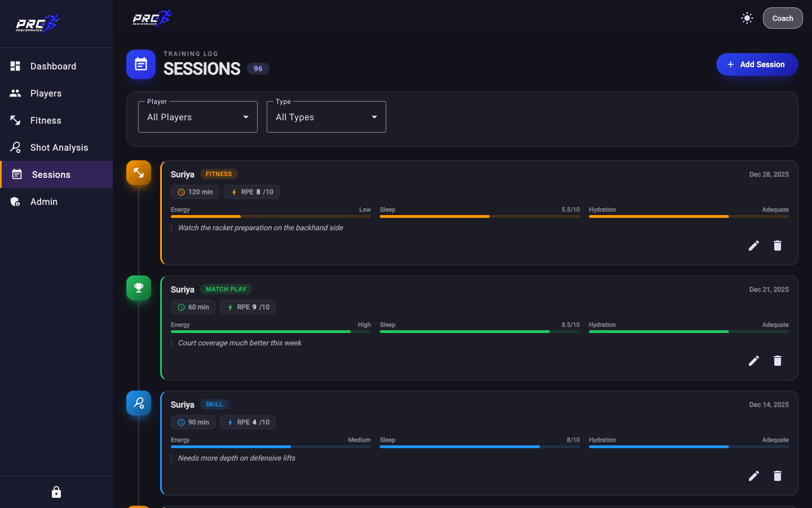The height and width of the screenshot is (508, 812).
Task: Click the 5.5/10 sleep bar
Action: pos(480,216)
